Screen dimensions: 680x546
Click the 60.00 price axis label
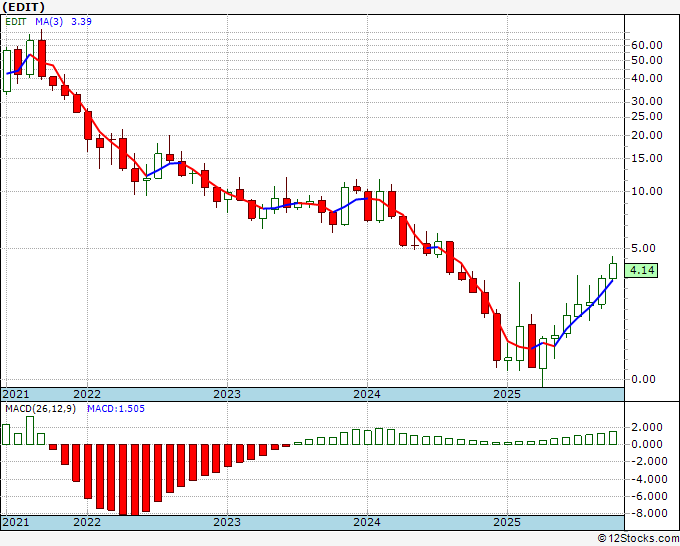tap(647, 45)
